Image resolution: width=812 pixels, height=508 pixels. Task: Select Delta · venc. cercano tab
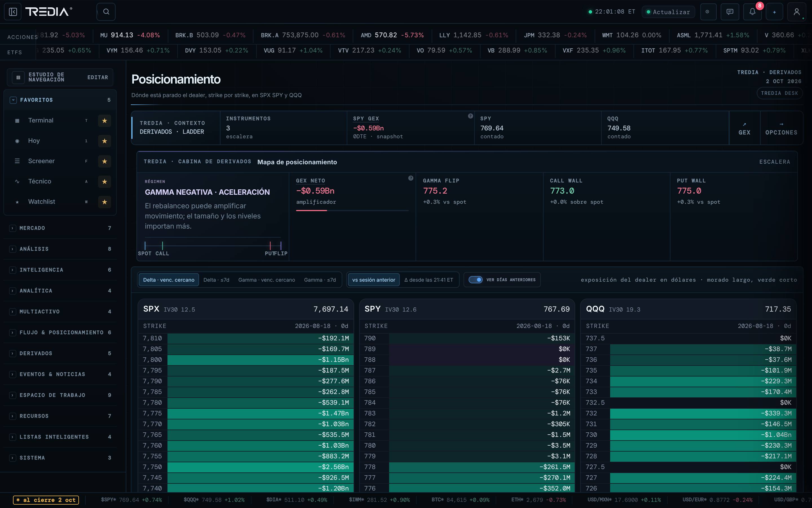[x=169, y=280]
